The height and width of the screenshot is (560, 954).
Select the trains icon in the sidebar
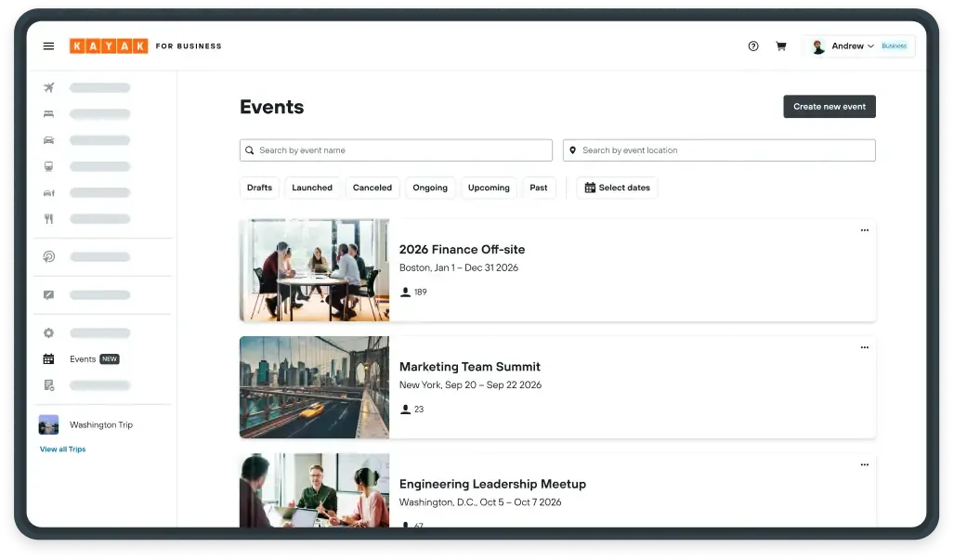pos(48,165)
